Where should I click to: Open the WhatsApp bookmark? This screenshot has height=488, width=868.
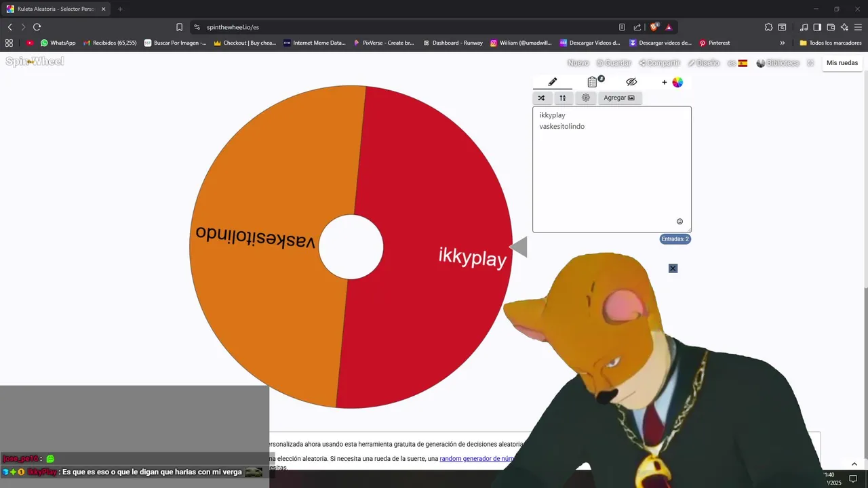[x=58, y=43]
